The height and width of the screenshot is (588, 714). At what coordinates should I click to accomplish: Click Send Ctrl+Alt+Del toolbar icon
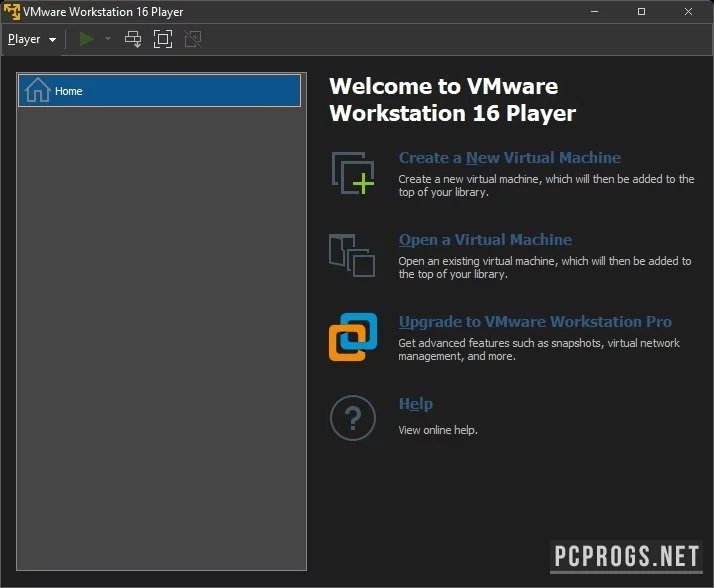tap(133, 39)
